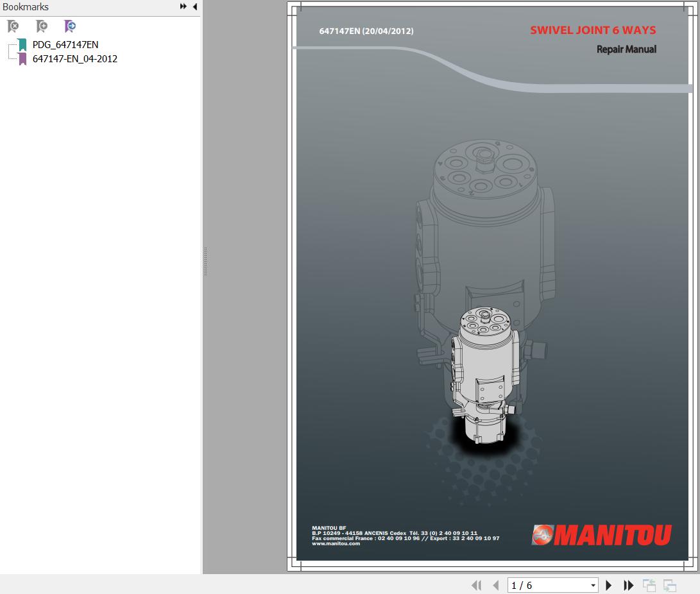Viewport: 700px width, 594px height.
Task: Jump to the last page
Action: click(629, 585)
